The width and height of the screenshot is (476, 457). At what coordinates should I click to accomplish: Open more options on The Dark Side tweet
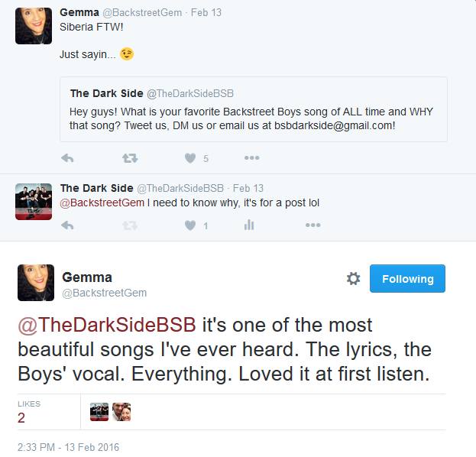(312, 225)
